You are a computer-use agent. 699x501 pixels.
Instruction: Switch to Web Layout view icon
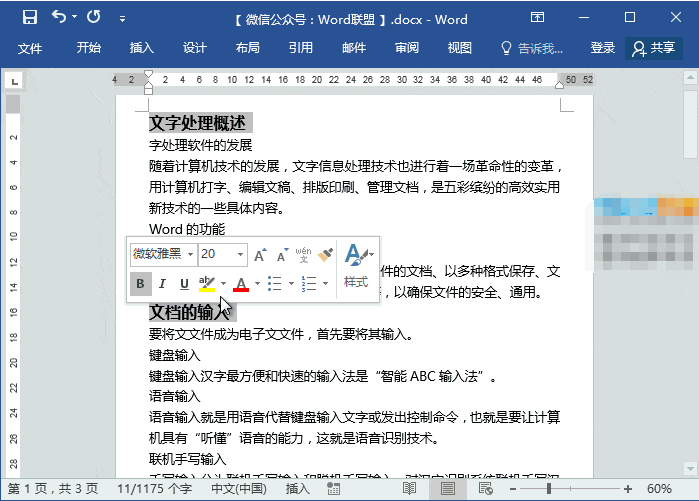pos(485,489)
